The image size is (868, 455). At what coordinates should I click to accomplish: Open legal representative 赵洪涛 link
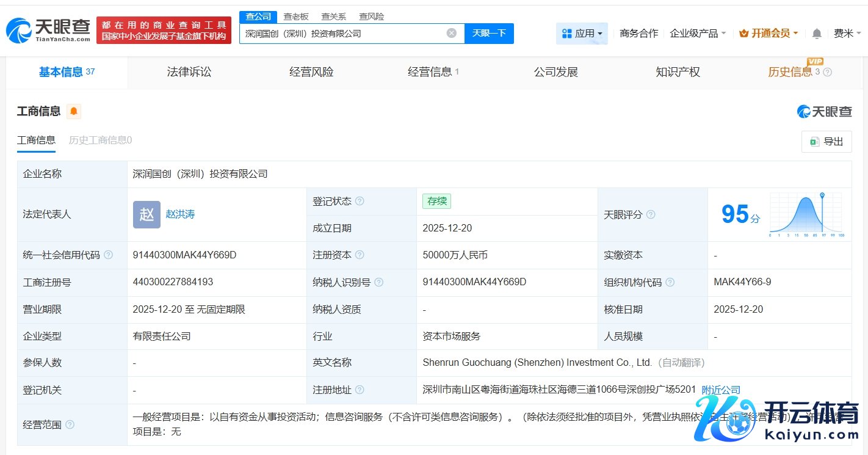(x=180, y=214)
